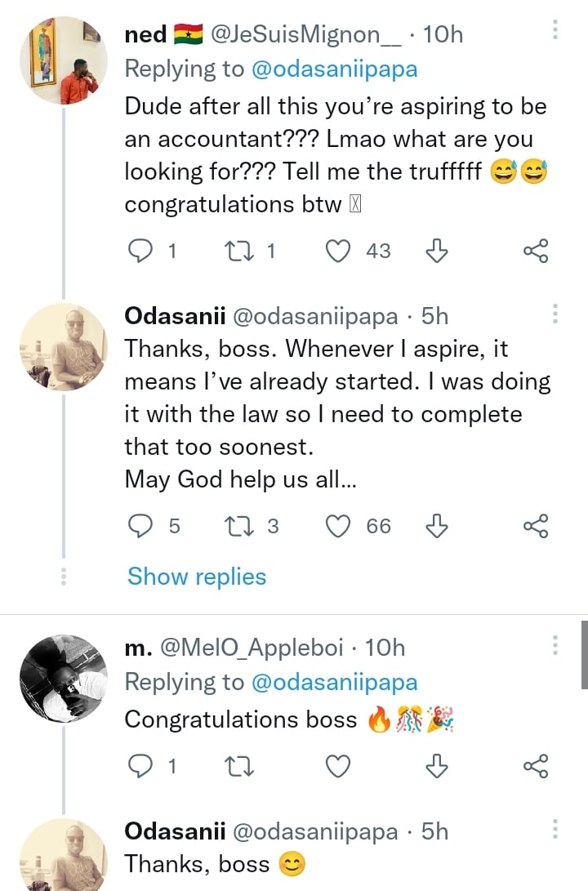
Task: Open more options on ned's tweet
Action: tap(555, 30)
